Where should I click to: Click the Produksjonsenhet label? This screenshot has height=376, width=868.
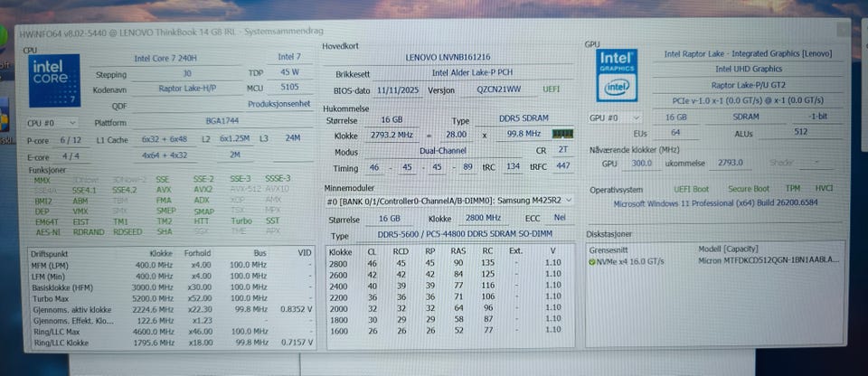(278, 104)
